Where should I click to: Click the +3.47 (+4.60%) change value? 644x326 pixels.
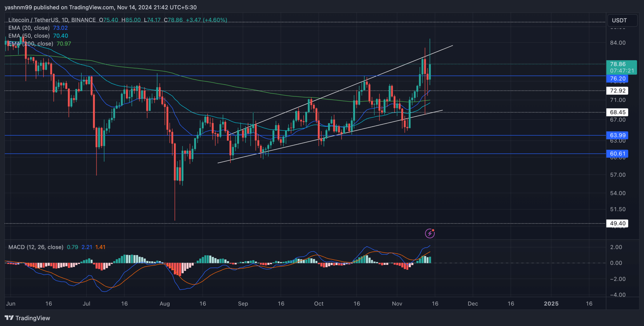(x=206, y=20)
